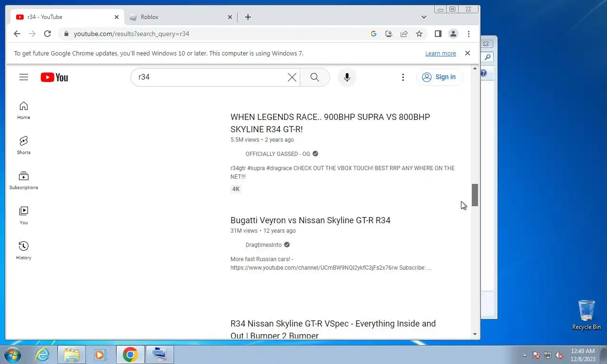This screenshot has height=364, width=607.
Task: Open Windows Explorer from taskbar
Action: tap(72, 355)
